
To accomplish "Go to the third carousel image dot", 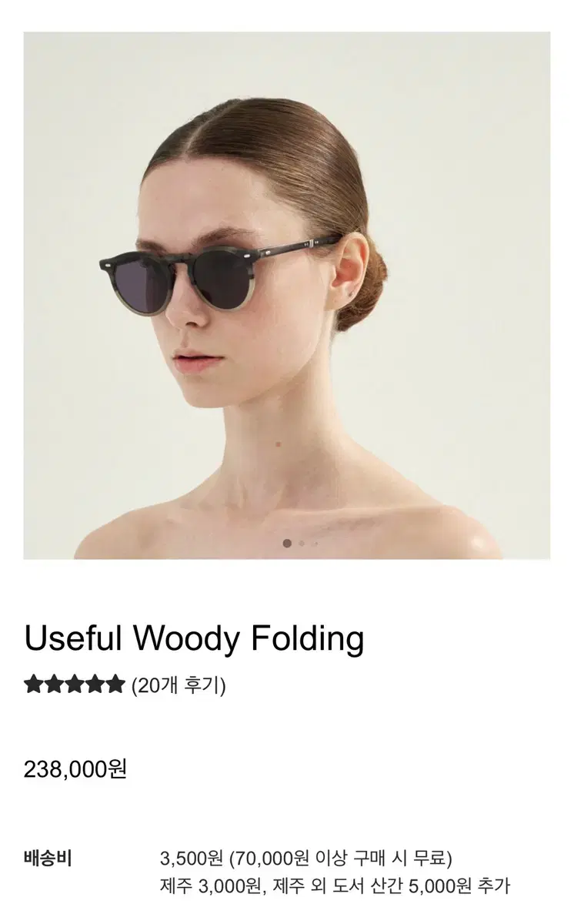I will (315, 543).
